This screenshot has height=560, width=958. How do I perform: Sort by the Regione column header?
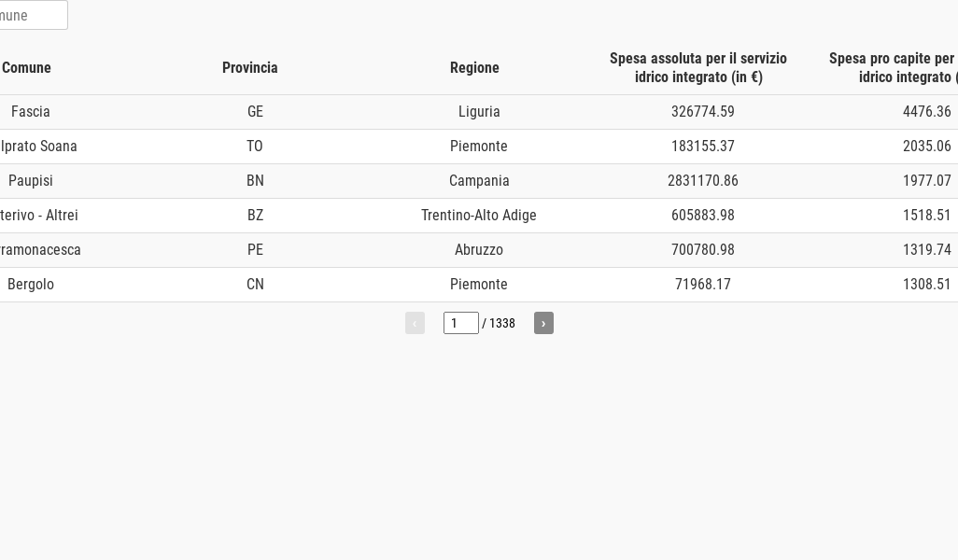pos(474,68)
